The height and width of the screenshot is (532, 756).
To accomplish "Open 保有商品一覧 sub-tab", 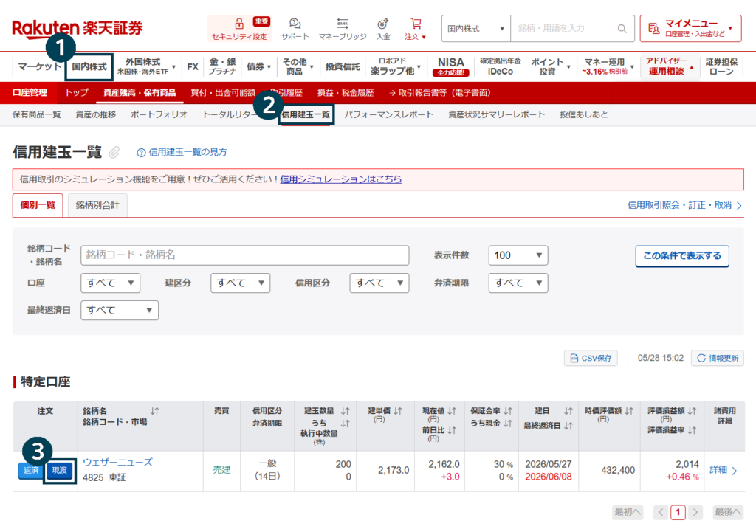I will 37,114.
